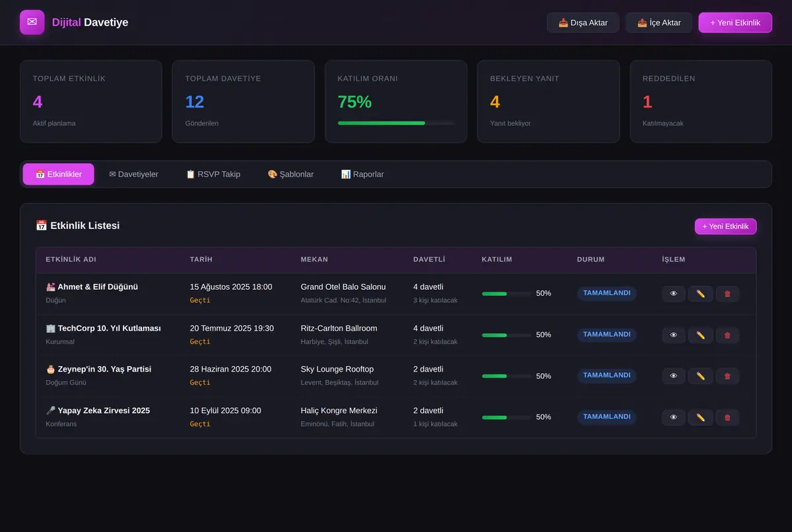Delete the Zeynep'in 30. Yaş Partisi event
Screen dimensions: 792x532
727,376
